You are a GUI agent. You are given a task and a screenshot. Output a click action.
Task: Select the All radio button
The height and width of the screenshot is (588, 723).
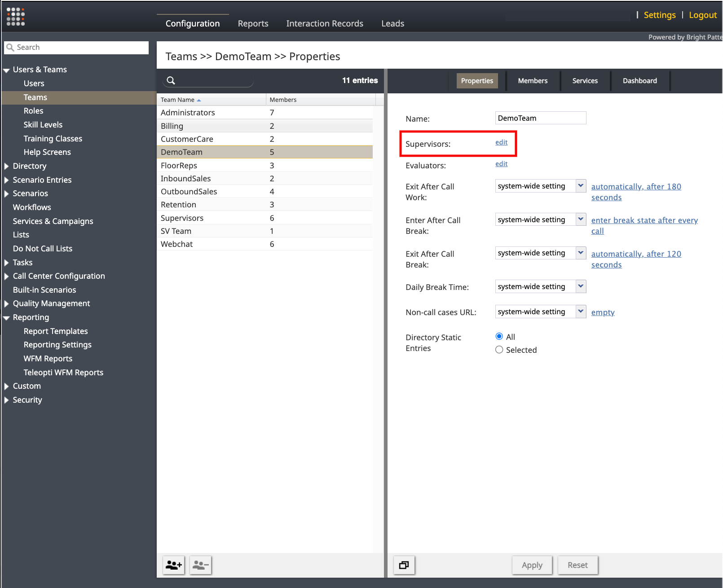[499, 336]
